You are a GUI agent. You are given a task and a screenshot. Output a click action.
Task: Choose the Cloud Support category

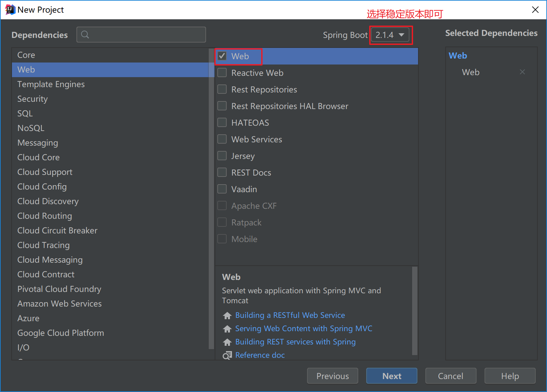click(110, 172)
